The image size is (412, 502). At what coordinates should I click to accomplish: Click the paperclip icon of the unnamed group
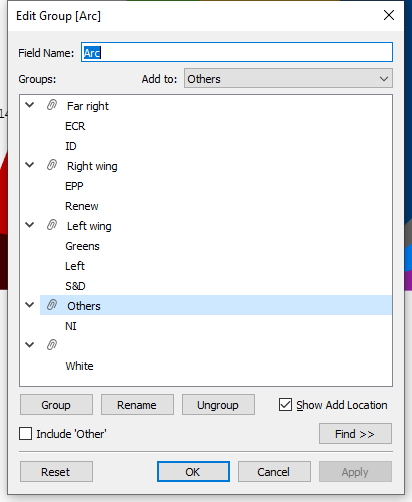[52, 345]
